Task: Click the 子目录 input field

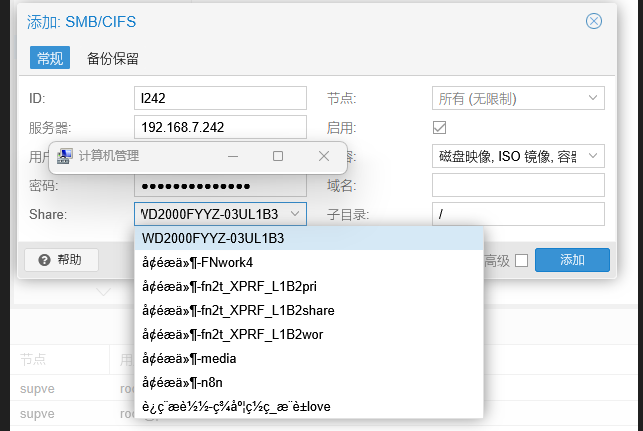Action: [x=518, y=214]
